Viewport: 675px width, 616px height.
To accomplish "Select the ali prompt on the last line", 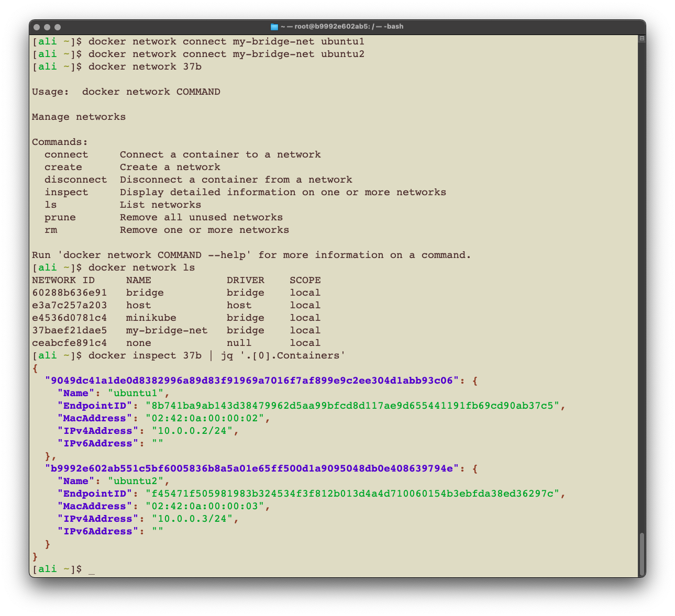I will coord(47,568).
